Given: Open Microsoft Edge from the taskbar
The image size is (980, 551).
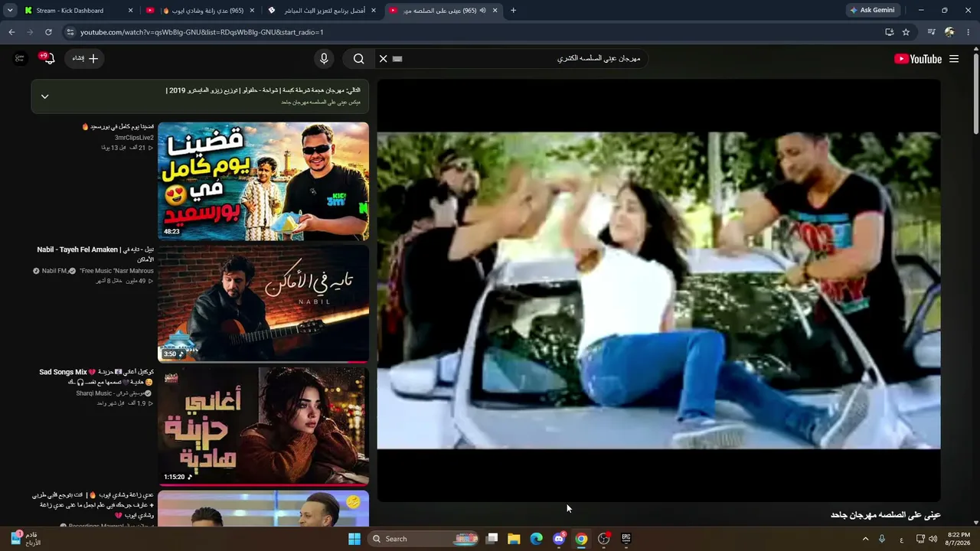Looking at the screenshot, I should [537, 539].
